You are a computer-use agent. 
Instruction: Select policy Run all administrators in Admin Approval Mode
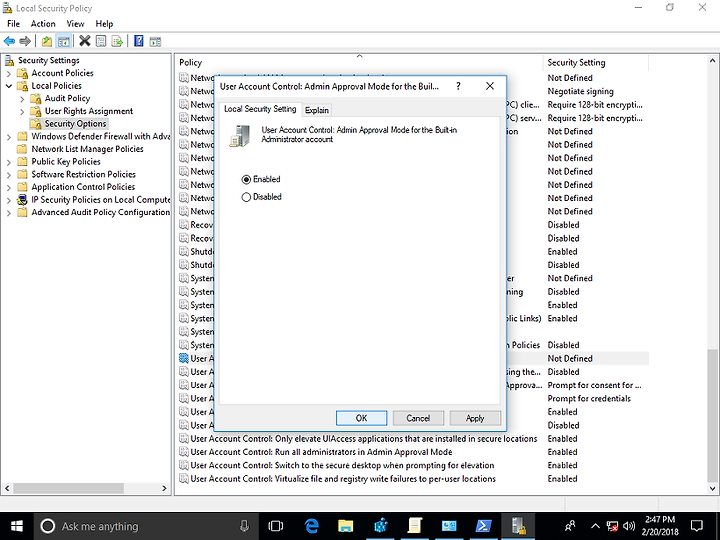coord(321,452)
